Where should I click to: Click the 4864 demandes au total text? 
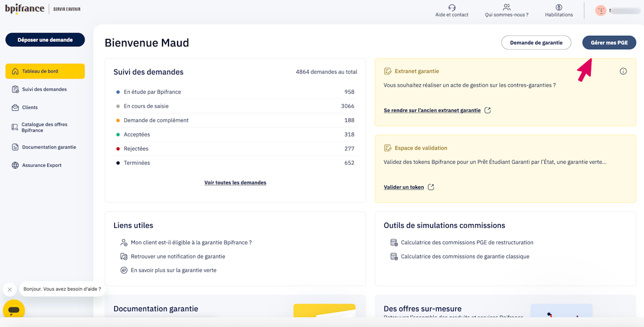327,72
